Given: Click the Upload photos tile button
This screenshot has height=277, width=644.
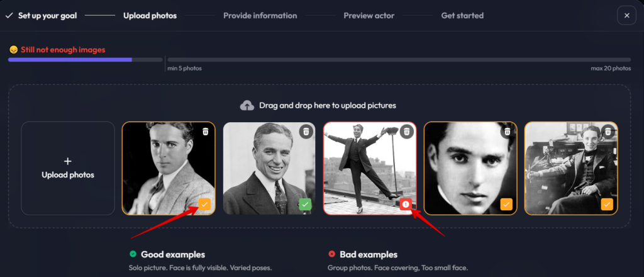Looking at the screenshot, I should [x=68, y=168].
